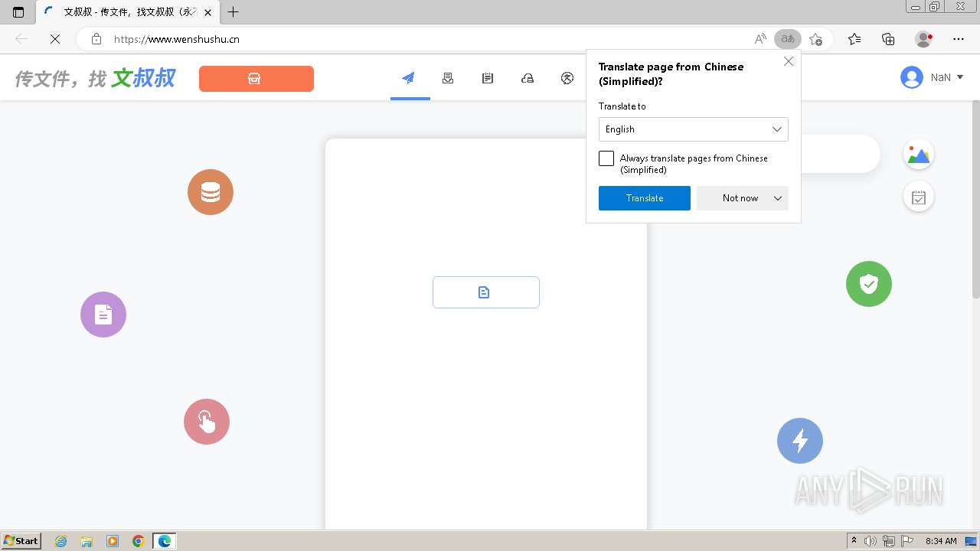Screen dimensions: 980x551
Task: Open the cloud storage icon in navigation
Action: coord(528,78)
